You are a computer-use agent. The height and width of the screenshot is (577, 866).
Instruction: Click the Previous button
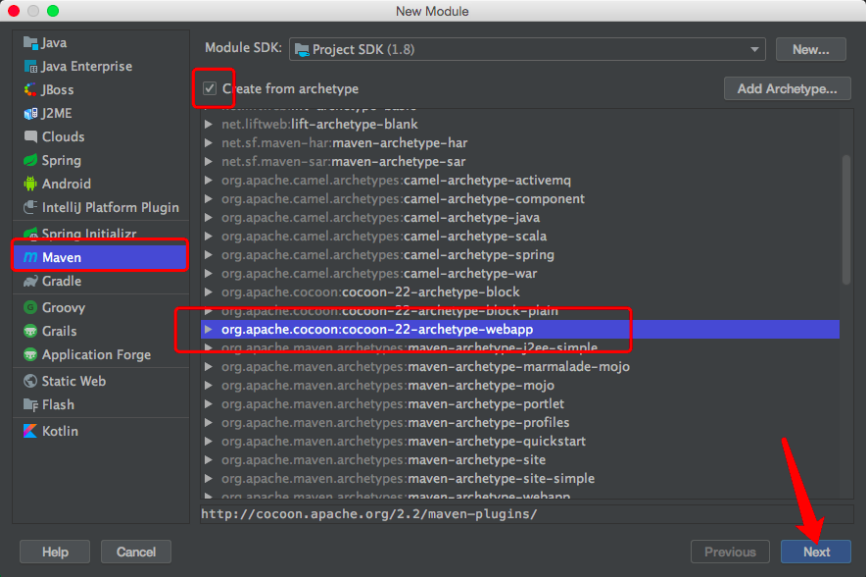coord(730,552)
